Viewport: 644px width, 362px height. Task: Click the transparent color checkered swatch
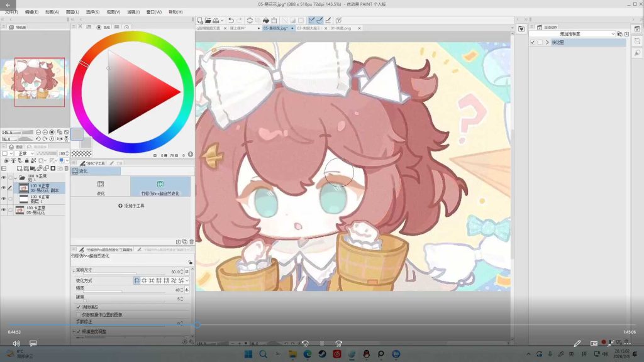point(81,153)
